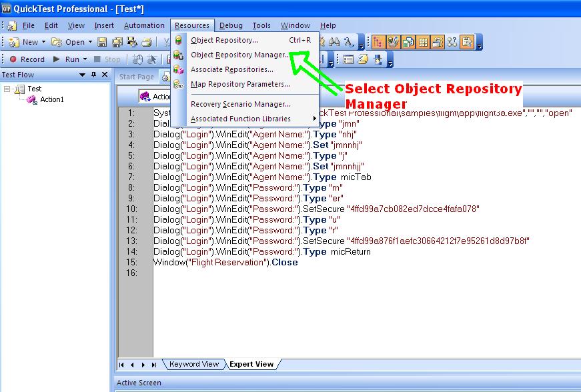
Task: Open the Run options dropdown
Action: pyautogui.click(x=84, y=59)
